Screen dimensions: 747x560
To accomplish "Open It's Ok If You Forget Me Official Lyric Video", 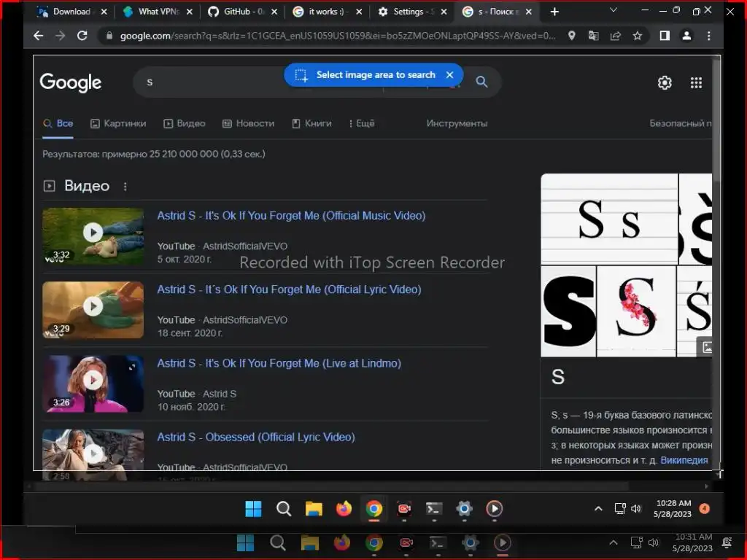I will (x=289, y=289).
